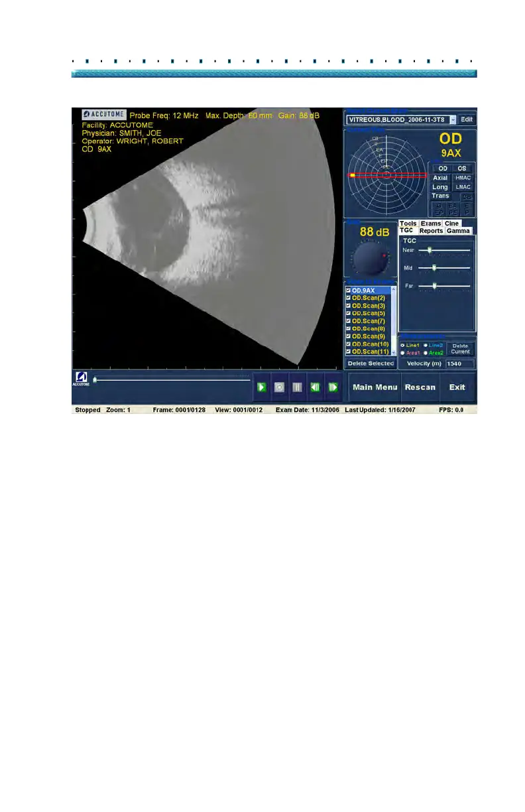Switch to the Reports tab
Screen dimensions: 525x812
pyautogui.click(x=431, y=231)
